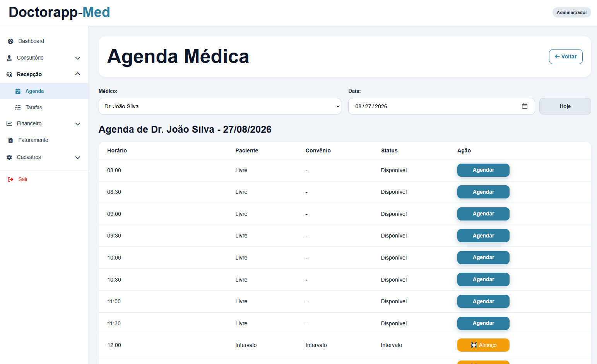Expand the Cadastros submenu chevron
Image resolution: width=597 pixels, height=364 pixels.
78,157
